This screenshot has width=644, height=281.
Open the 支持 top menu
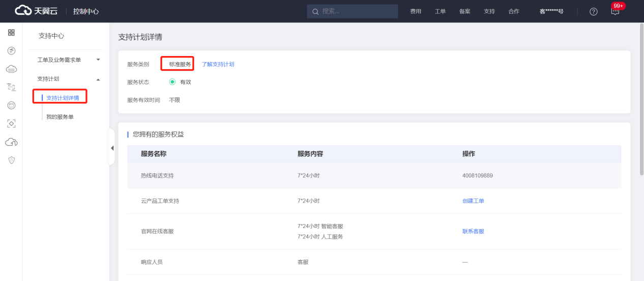click(x=489, y=12)
